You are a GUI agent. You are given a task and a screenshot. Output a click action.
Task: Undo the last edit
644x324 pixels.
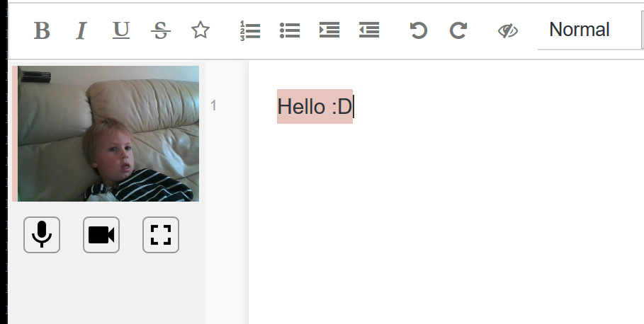pos(419,30)
